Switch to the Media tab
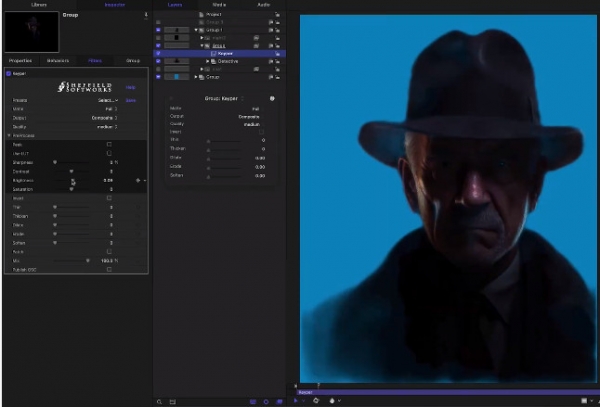 [219, 5]
